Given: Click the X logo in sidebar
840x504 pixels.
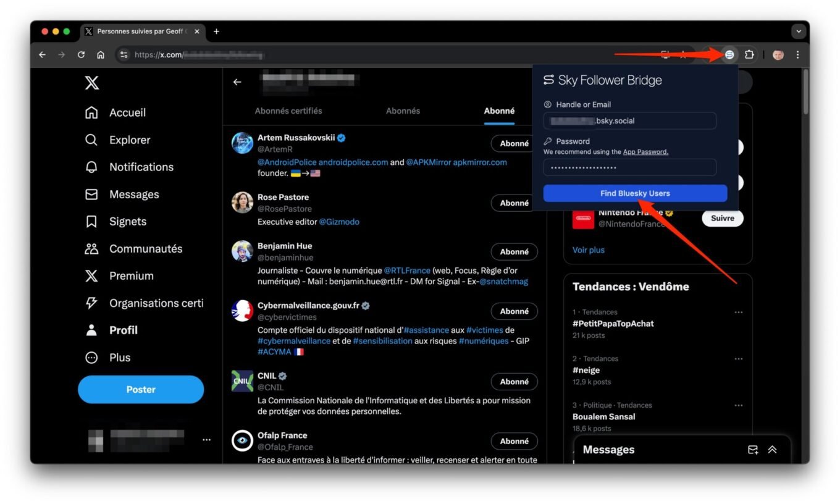Looking at the screenshot, I should coord(92,83).
